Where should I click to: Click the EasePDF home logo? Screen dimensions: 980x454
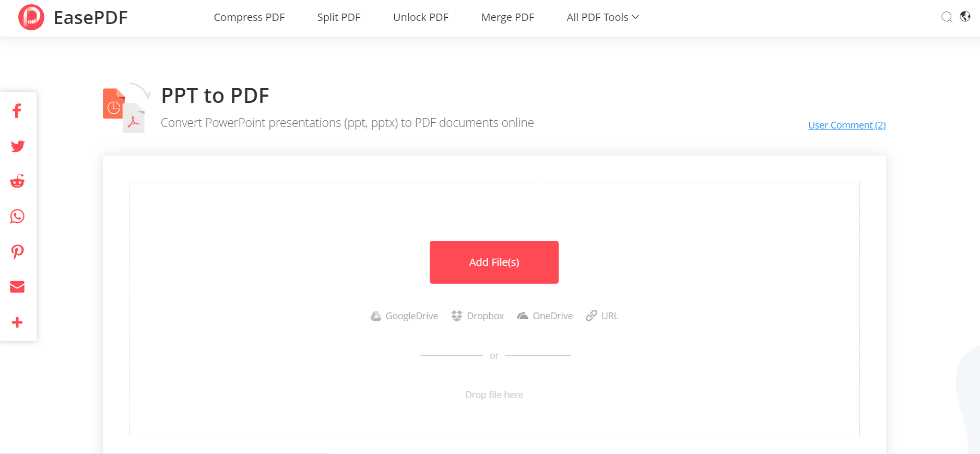pyautogui.click(x=73, y=17)
